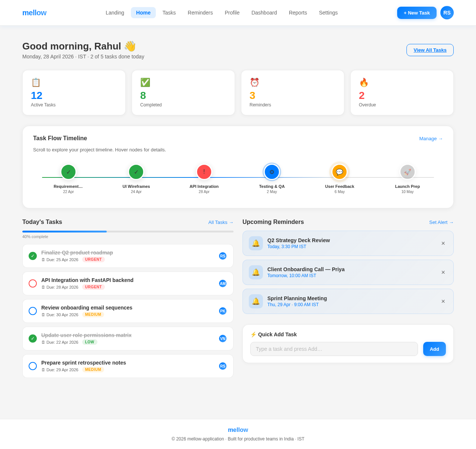Go to the Tasks nav item
This screenshot has height=449, width=476.
(169, 13)
